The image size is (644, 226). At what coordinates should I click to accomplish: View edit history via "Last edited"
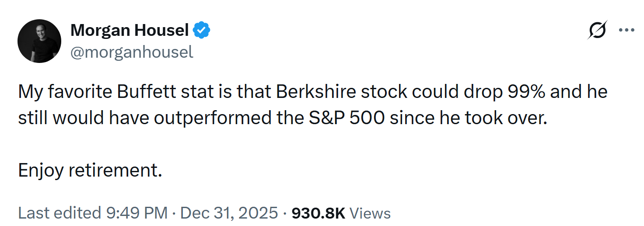click(59, 213)
